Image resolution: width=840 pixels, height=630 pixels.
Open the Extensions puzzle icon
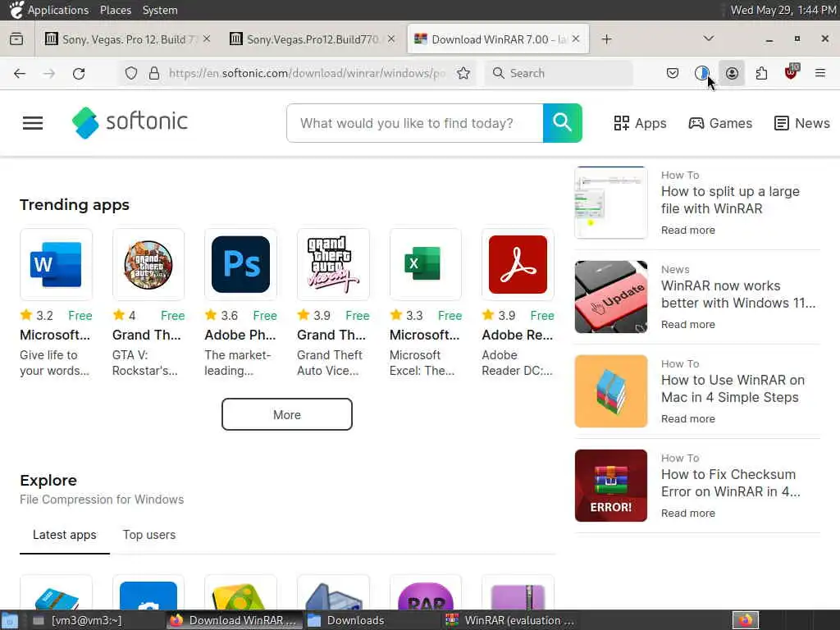tap(761, 73)
